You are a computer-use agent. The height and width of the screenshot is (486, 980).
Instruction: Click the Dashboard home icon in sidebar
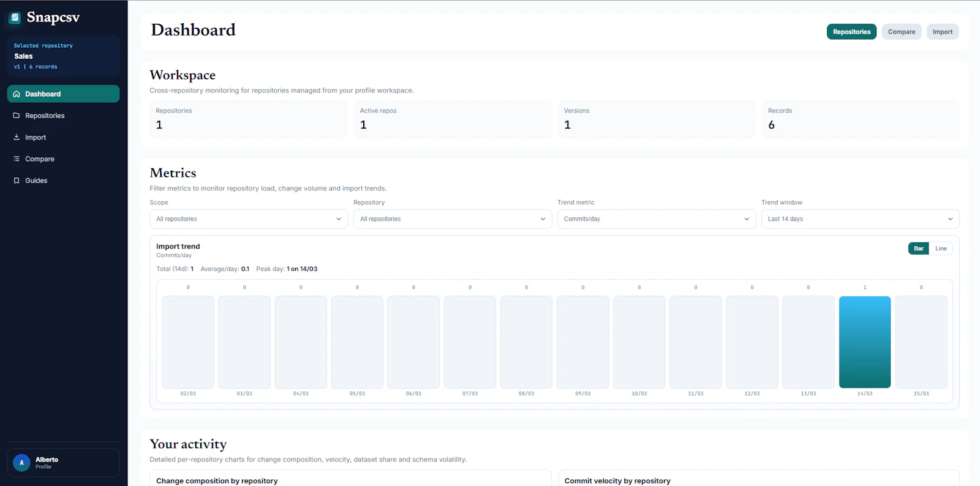[17, 94]
